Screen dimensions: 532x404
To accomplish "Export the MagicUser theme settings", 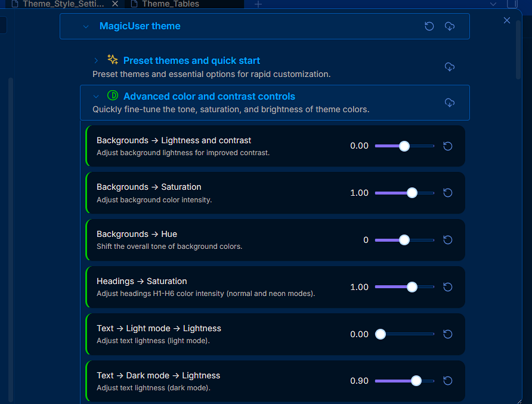I will 450,26.
